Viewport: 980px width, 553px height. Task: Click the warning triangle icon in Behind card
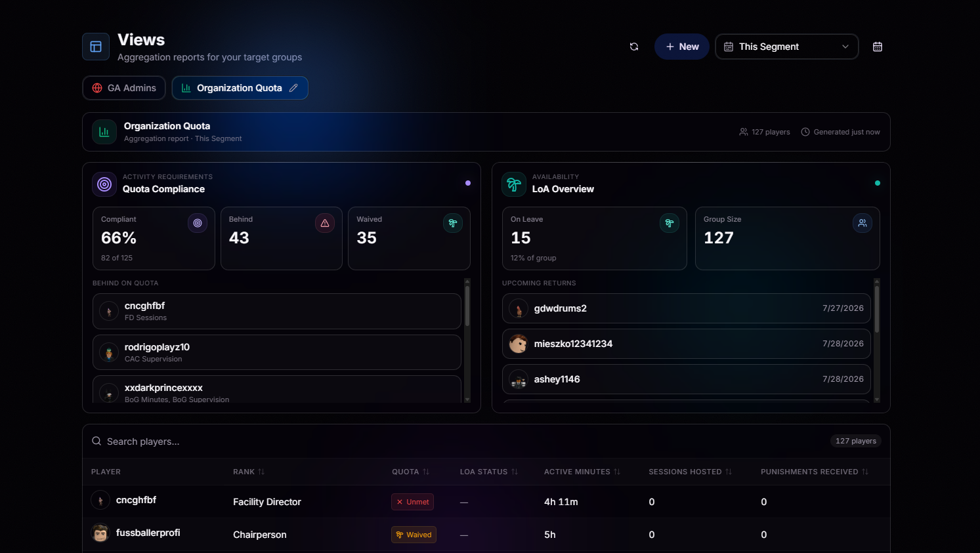(325, 223)
